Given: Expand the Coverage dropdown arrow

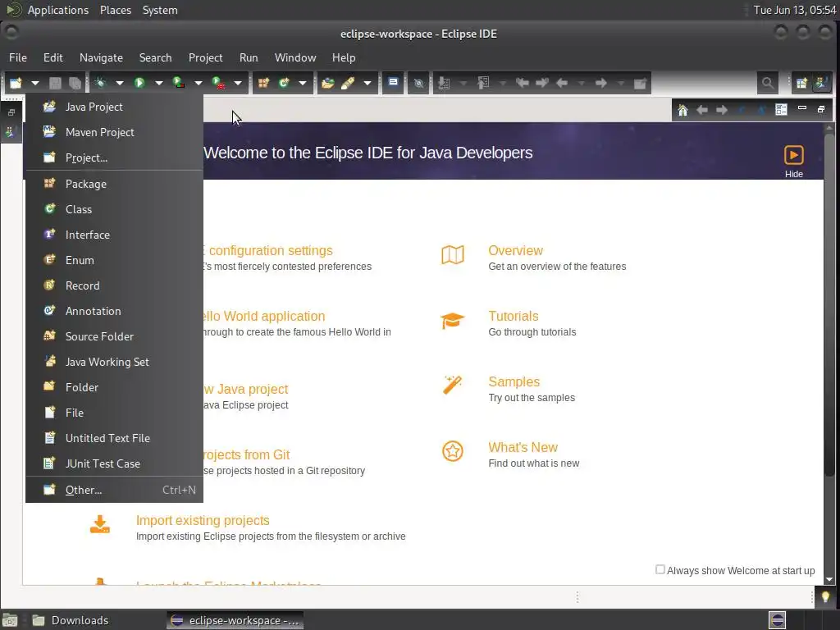Looking at the screenshot, I should tap(199, 83).
